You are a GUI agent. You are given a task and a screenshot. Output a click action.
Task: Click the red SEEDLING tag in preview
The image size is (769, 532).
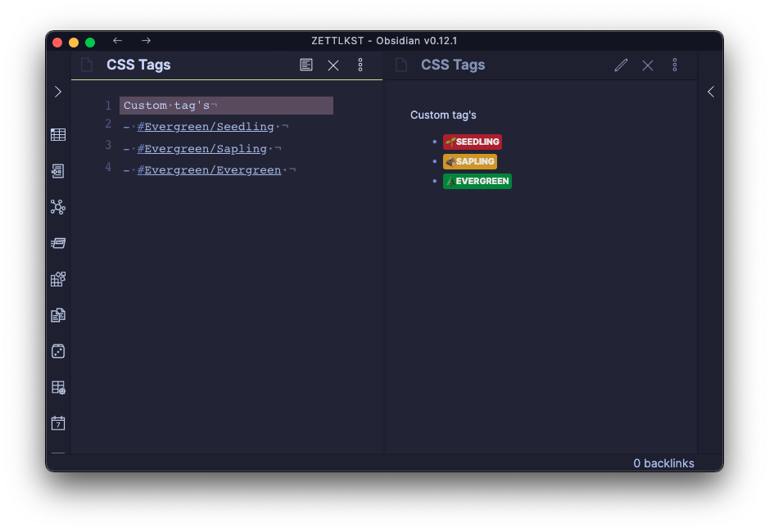click(473, 142)
